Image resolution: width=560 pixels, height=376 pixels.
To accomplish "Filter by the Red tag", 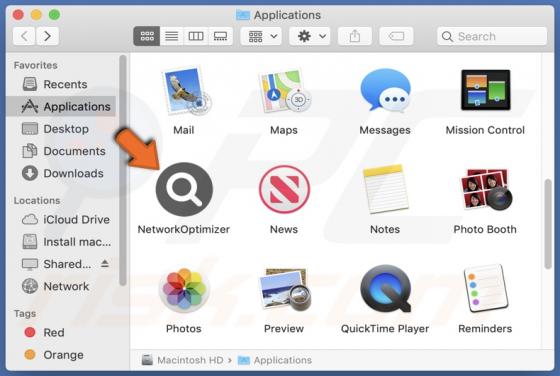I will click(x=61, y=332).
